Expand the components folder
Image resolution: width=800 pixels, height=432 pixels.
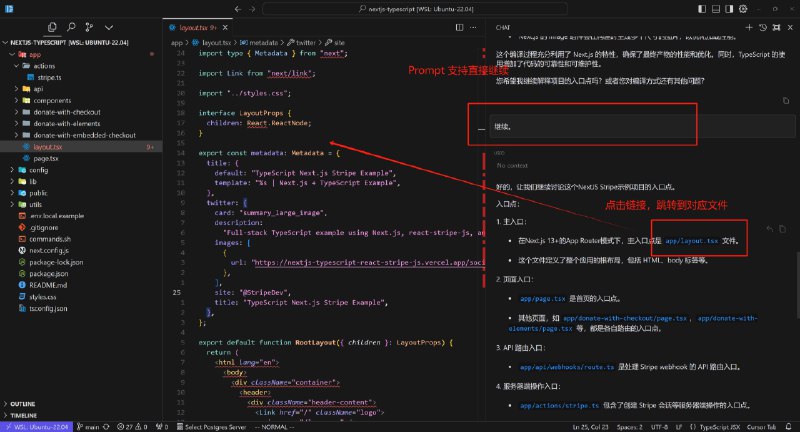tap(52, 100)
